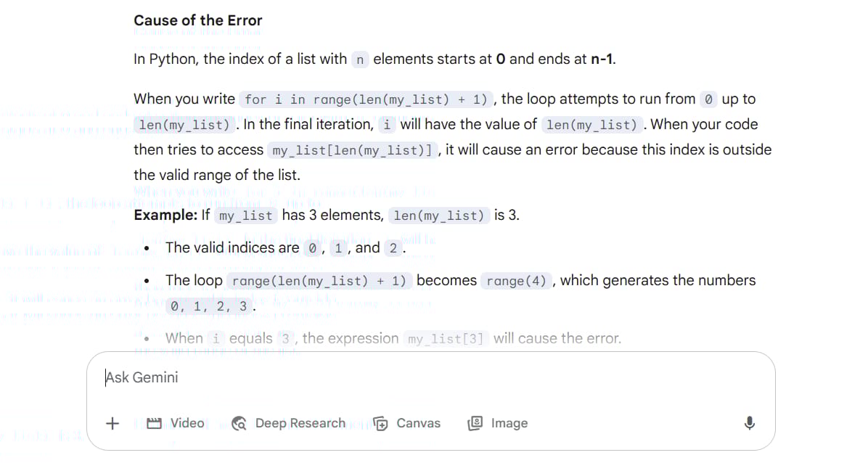Viewport: 868px width, 463px height.
Task: Click the valid indices bullet line
Action: [x=286, y=248]
